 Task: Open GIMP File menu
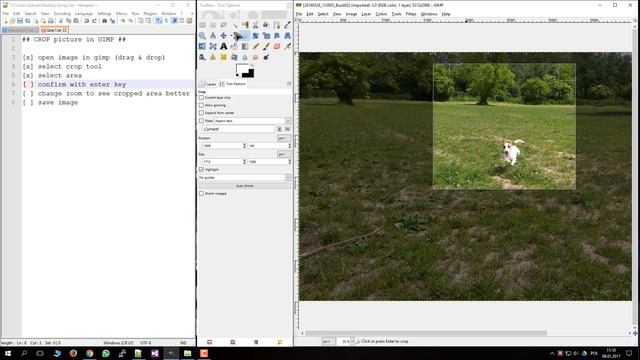click(299, 14)
